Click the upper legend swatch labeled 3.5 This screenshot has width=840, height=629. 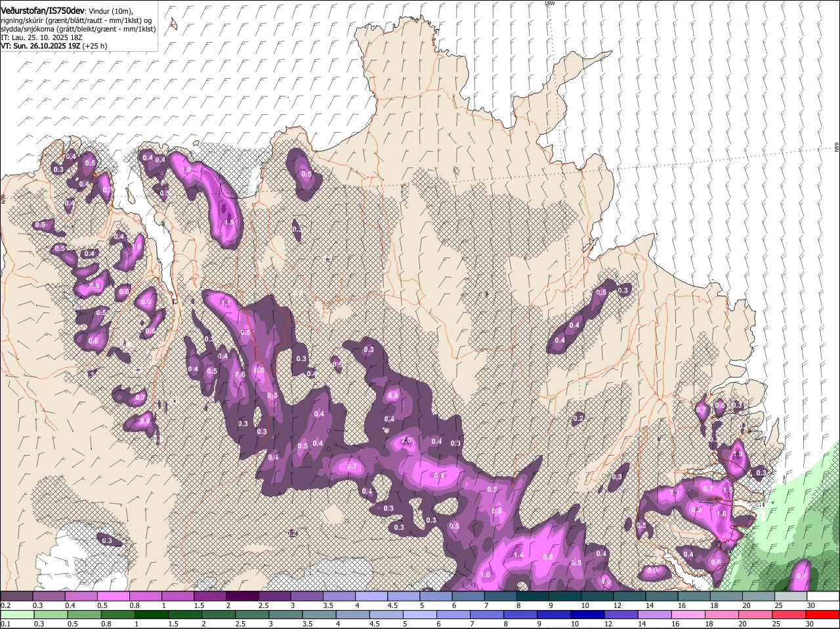click(x=339, y=596)
